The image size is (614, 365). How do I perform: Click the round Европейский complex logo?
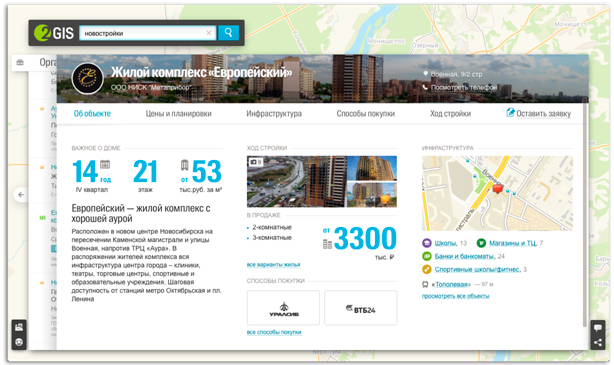(87, 78)
